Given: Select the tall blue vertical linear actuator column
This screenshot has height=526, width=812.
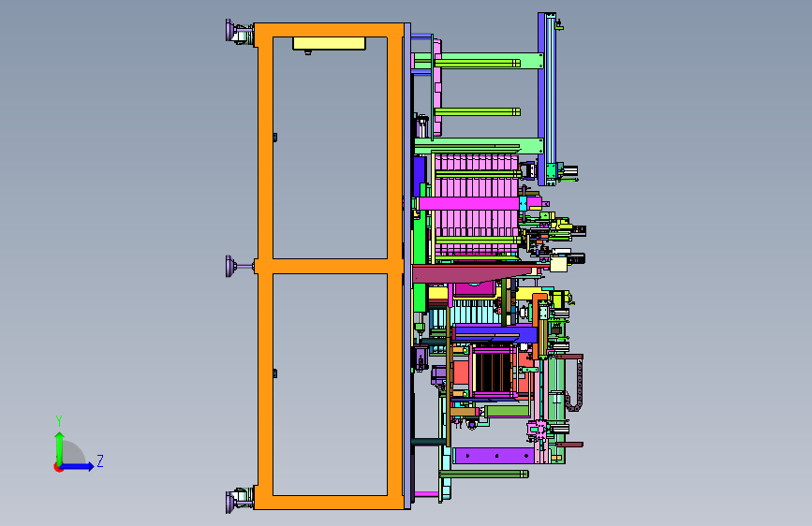Looking at the screenshot, I should pos(547,98).
